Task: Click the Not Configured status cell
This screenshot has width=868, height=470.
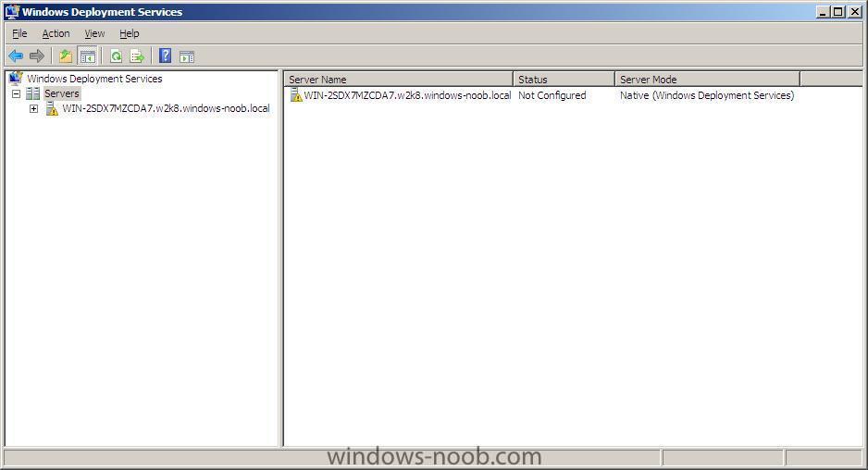Action: [x=552, y=95]
